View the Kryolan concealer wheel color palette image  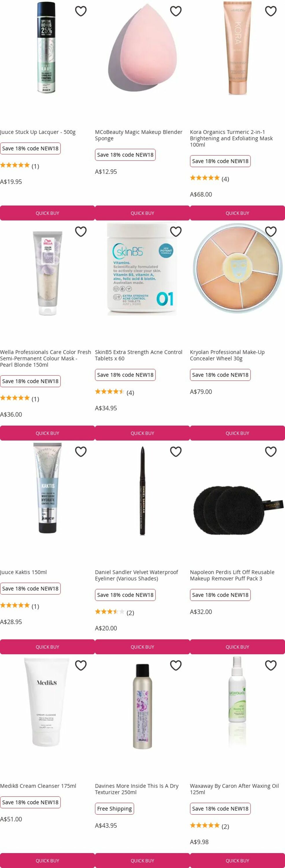237,268
